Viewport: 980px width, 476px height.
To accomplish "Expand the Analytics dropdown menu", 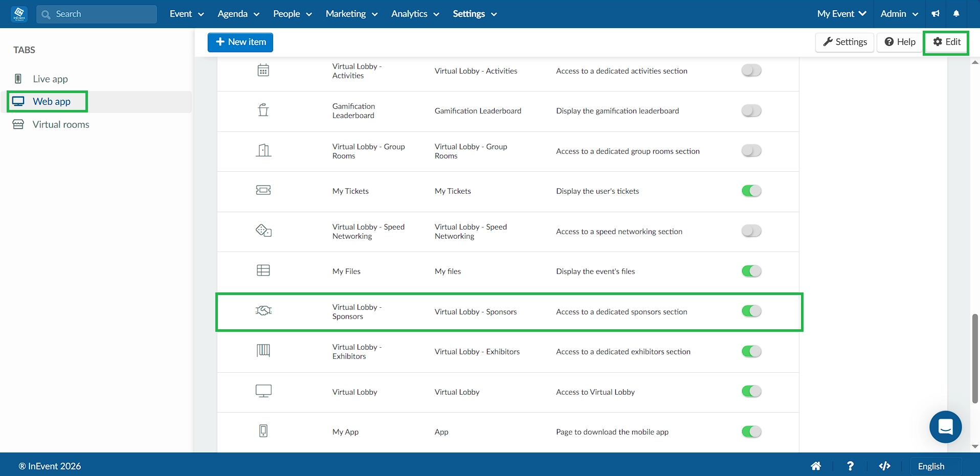I will pyautogui.click(x=415, y=14).
